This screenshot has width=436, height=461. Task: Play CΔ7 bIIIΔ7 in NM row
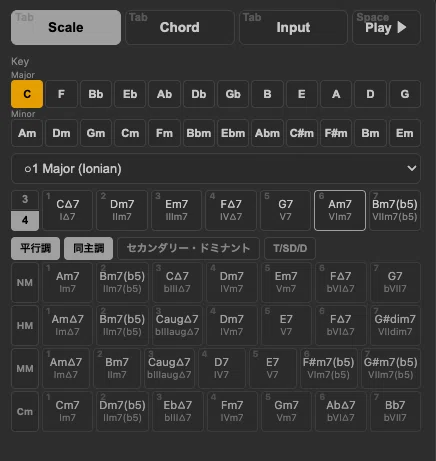coord(177,283)
